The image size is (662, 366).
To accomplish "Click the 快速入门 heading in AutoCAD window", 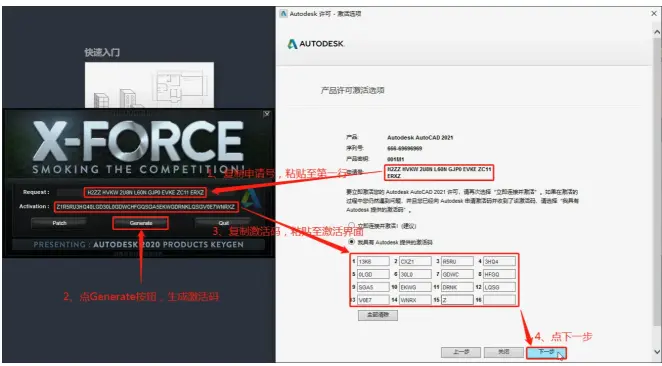I will click(x=102, y=52).
